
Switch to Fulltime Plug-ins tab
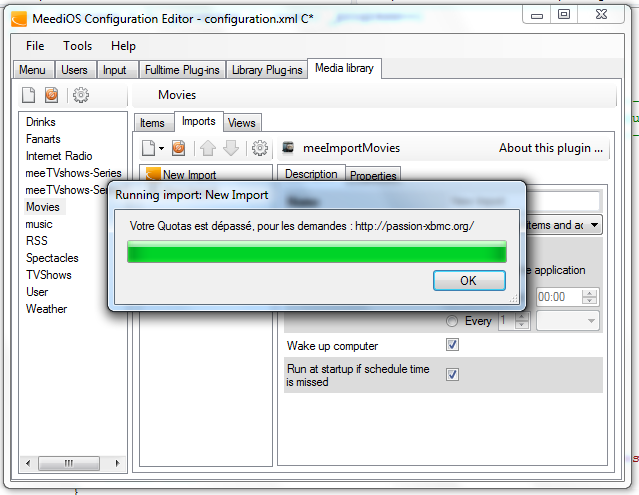182,70
